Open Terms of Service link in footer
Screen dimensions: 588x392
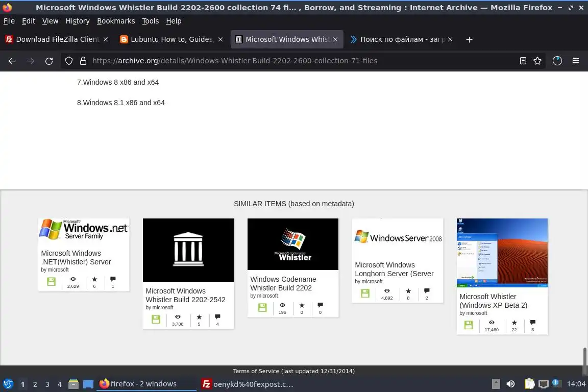(x=293, y=371)
